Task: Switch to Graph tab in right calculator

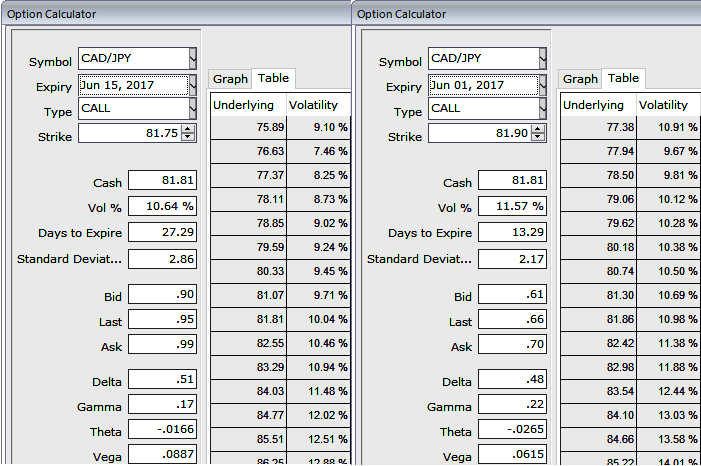Action: (x=580, y=79)
